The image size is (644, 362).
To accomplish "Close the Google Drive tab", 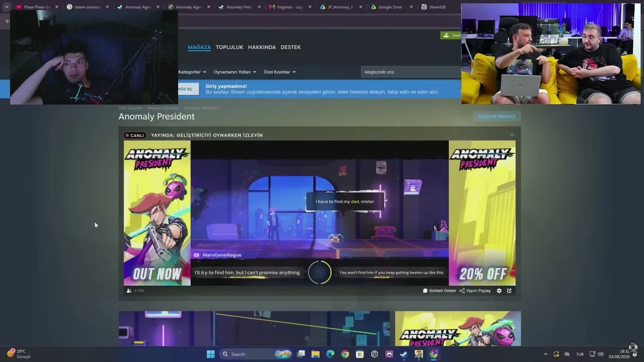I will pos(411,7).
